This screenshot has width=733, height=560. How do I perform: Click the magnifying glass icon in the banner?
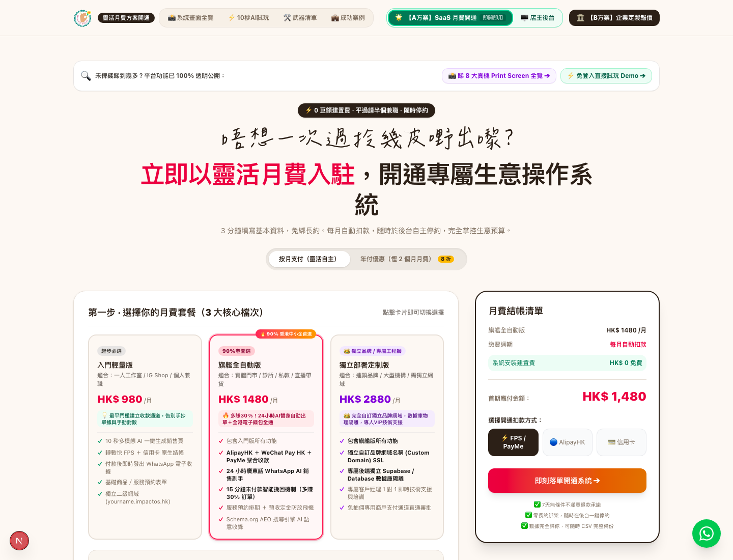pos(86,76)
